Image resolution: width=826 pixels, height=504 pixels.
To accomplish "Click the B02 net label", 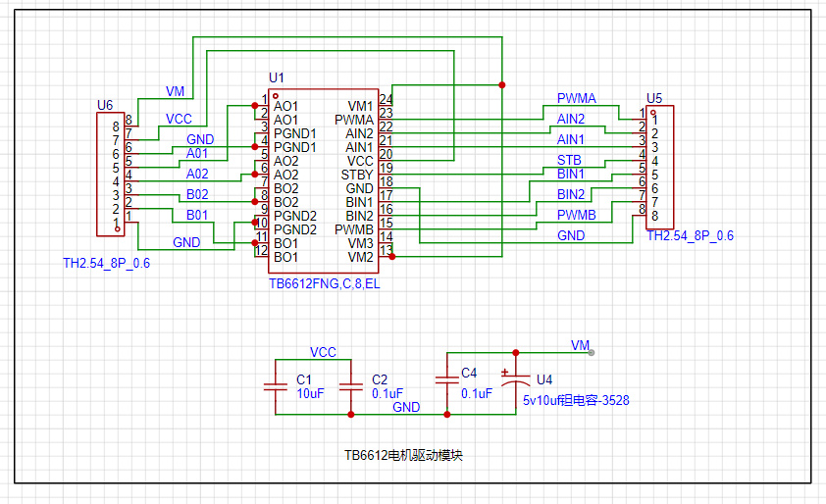I will 197,194.
